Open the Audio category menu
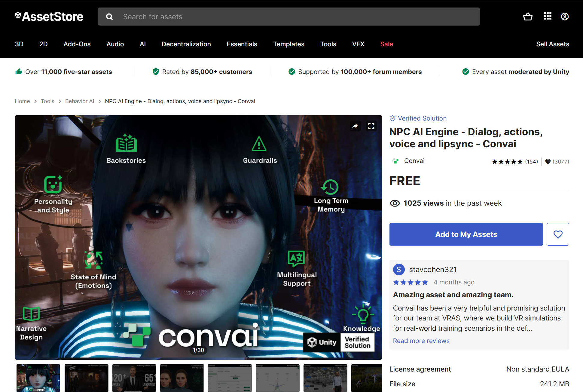 (115, 44)
